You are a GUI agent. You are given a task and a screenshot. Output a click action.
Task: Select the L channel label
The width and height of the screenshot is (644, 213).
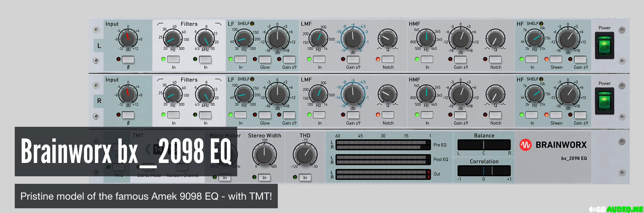tap(99, 46)
